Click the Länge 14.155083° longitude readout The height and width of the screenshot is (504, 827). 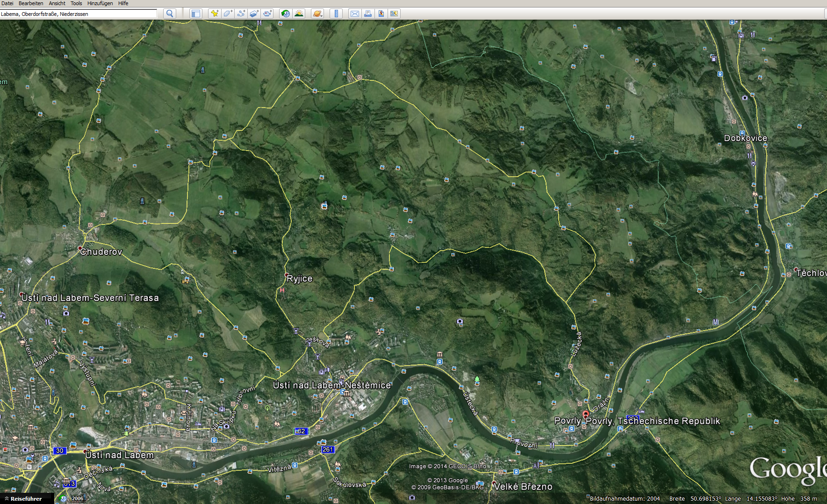pos(751,499)
